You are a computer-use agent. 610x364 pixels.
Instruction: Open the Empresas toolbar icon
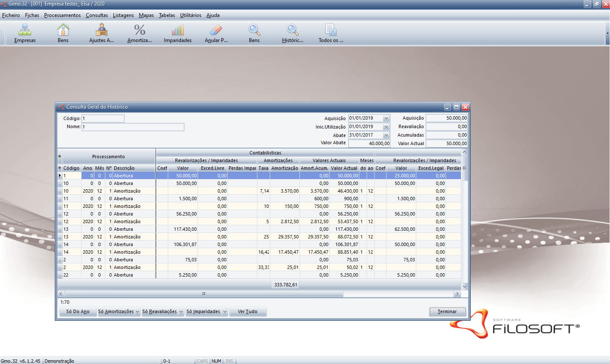[25, 31]
